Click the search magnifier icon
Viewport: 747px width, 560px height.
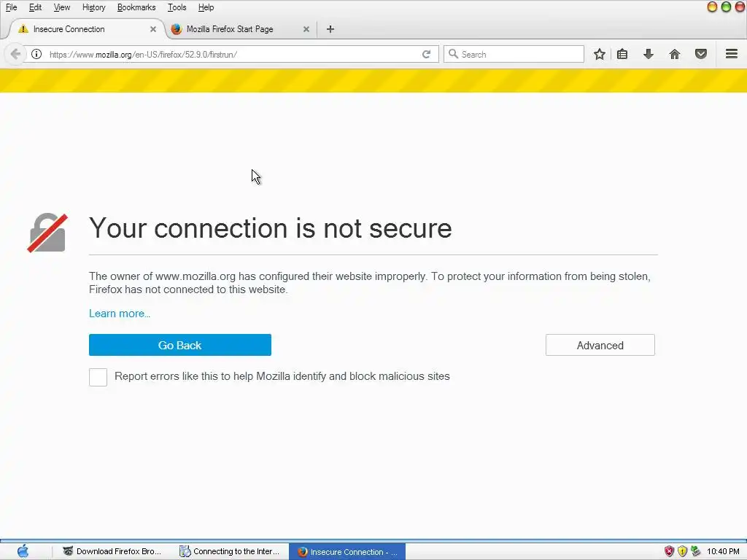tap(454, 54)
